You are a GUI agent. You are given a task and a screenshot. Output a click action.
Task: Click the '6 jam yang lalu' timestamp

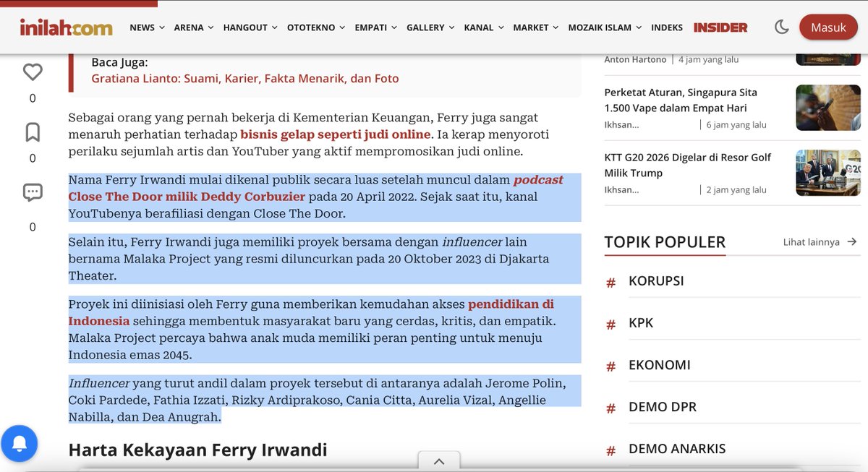pos(736,124)
